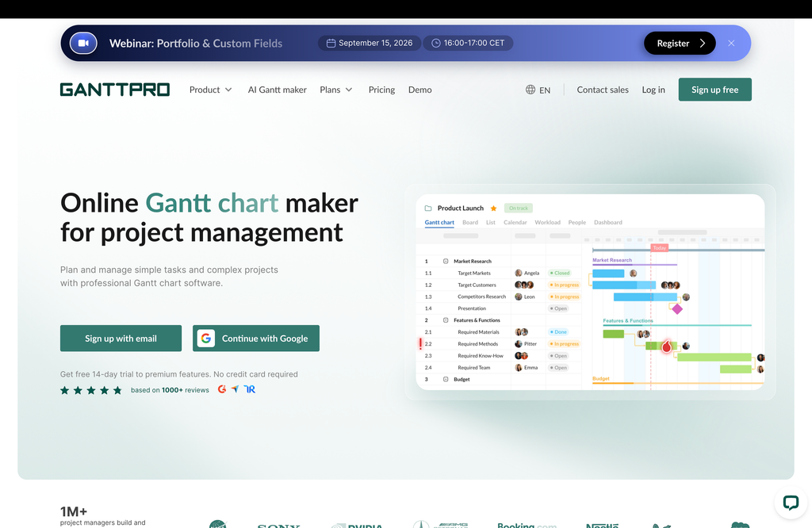Click In progress status of Target Customers

pos(565,285)
